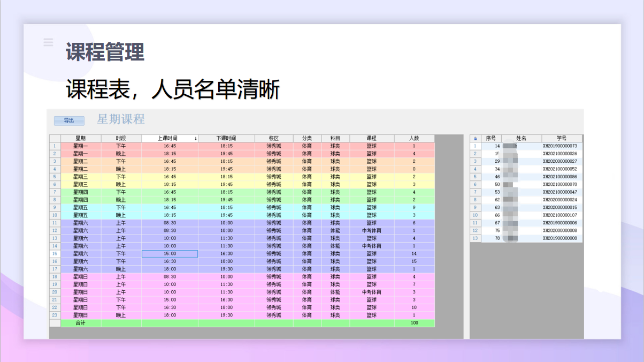The image size is (644, 362).
Task: Select row number 23 in course table
Action: tap(55, 315)
